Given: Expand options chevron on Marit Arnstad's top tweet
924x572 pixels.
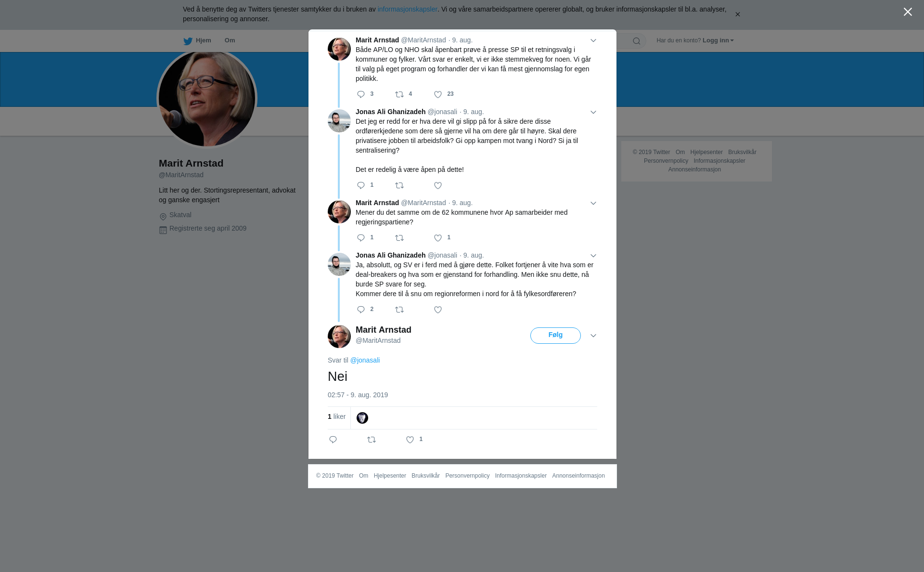Looking at the screenshot, I should click(x=593, y=40).
